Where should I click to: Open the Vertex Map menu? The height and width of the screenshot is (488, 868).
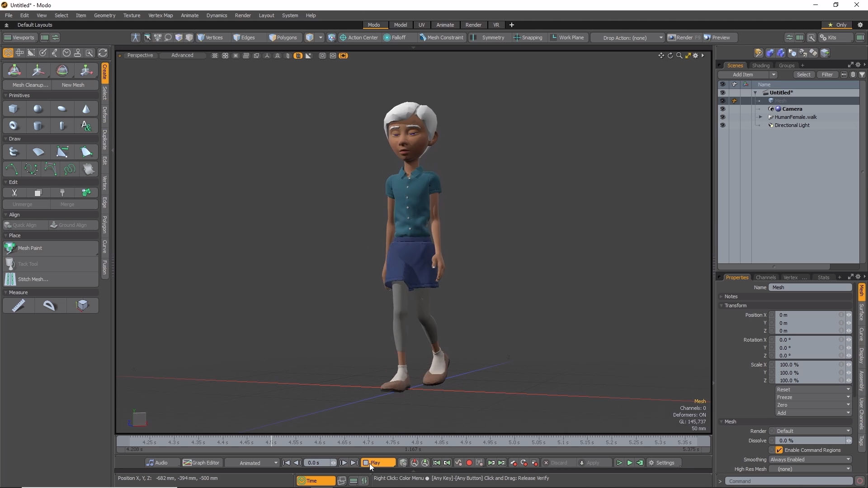pos(160,15)
